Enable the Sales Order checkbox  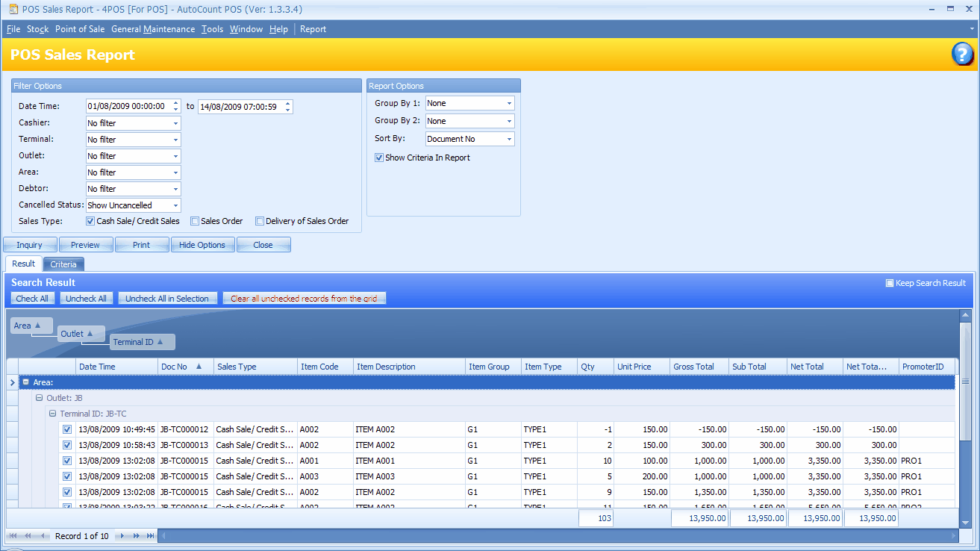195,221
